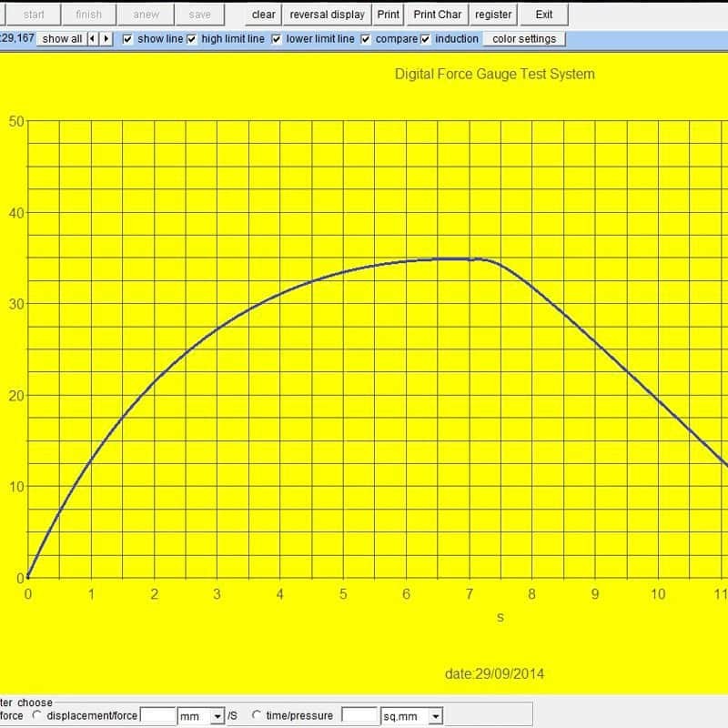This screenshot has height=728, width=728.
Task: Open the register button
Action: (x=493, y=15)
